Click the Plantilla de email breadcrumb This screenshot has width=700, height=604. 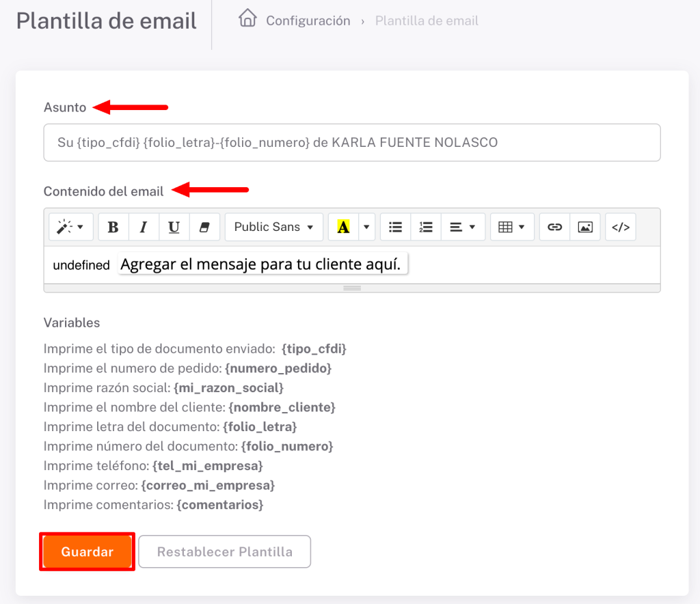427,20
